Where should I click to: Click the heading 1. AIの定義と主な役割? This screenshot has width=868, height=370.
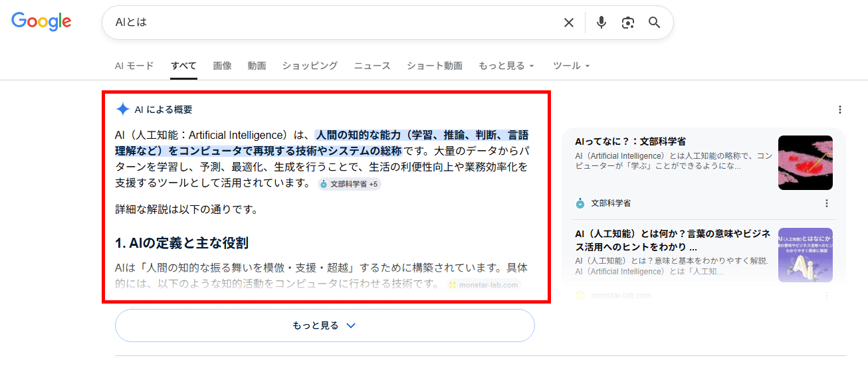(x=182, y=243)
